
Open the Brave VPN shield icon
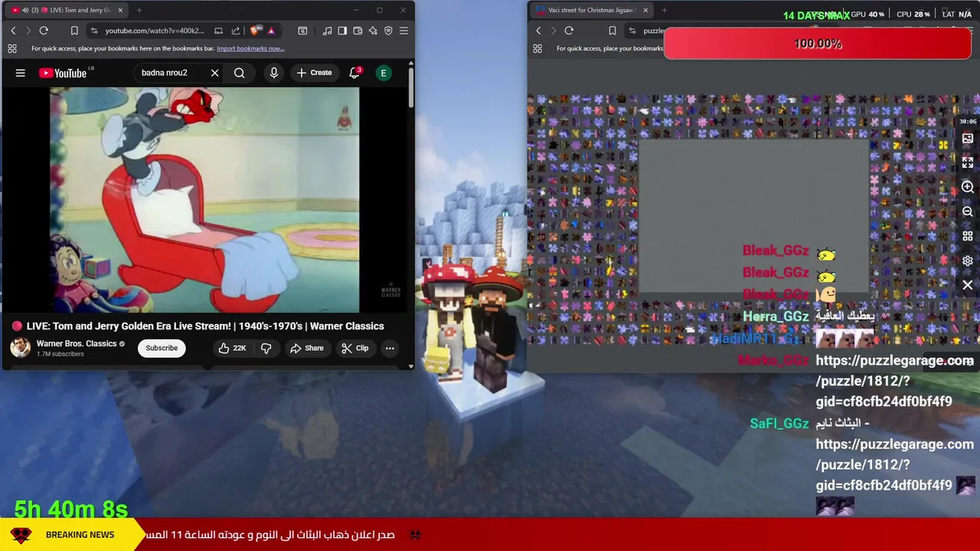(388, 31)
